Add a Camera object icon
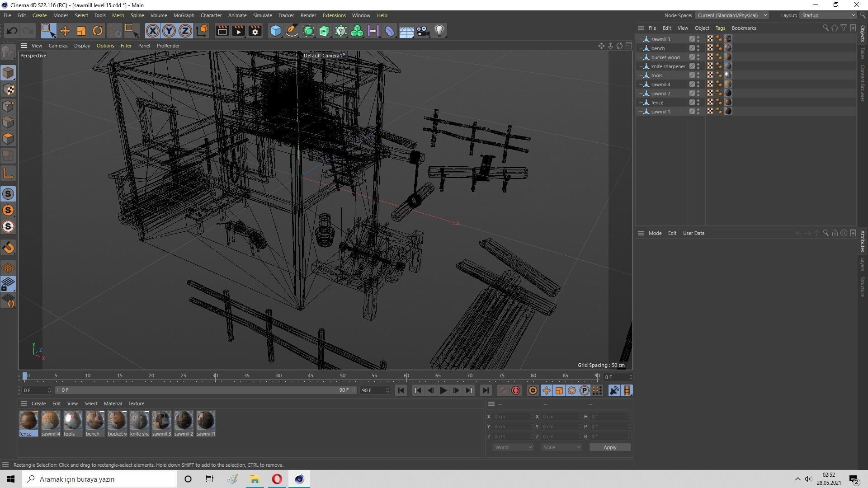The width and height of the screenshot is (868, 488). (423, 31)
